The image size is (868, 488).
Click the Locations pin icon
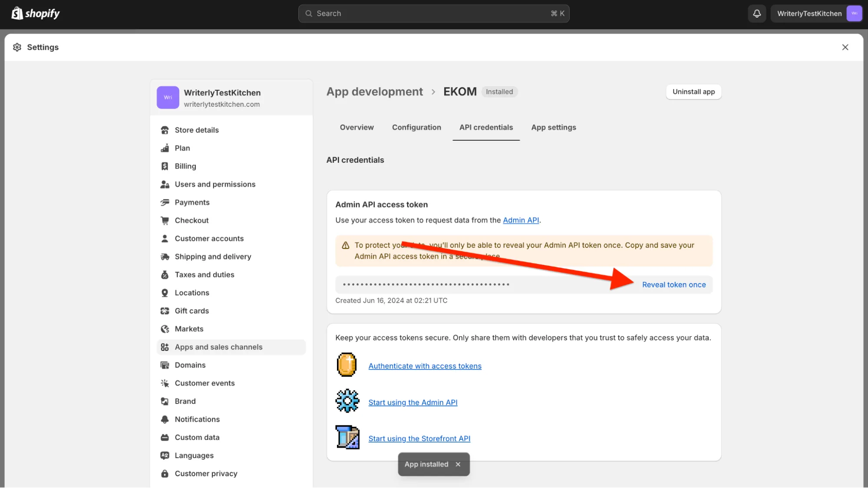[165, 293]
